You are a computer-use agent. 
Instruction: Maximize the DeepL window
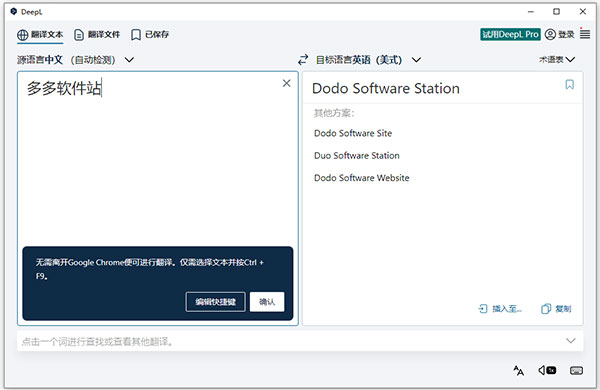pos(556,11)
